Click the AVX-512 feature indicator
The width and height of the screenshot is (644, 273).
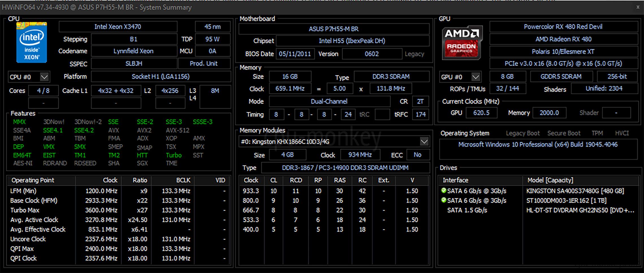[x=178, y=130]
